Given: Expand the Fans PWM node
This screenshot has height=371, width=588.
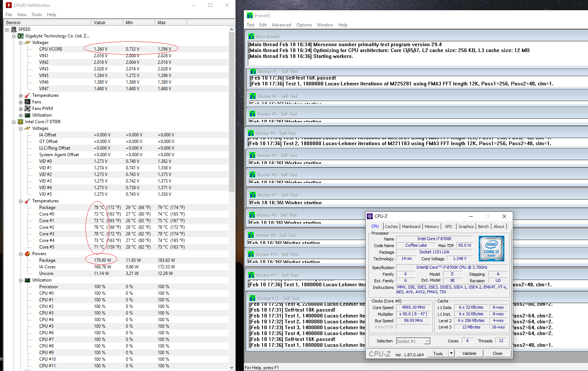Looking at the screenshot, I should (x=21, y=109).
